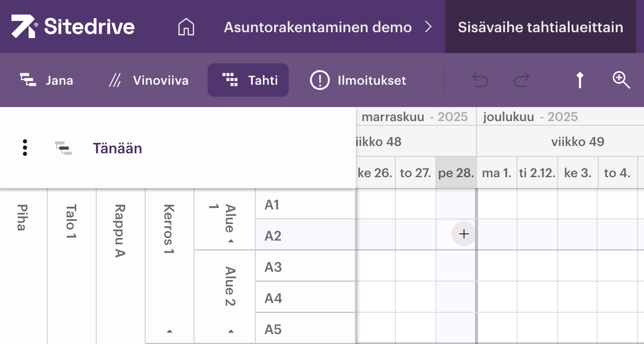This screenshot has height=344, width=644.
Task: Click the Gantt icon beside Tänään
Action: click(x=63, y=148)
